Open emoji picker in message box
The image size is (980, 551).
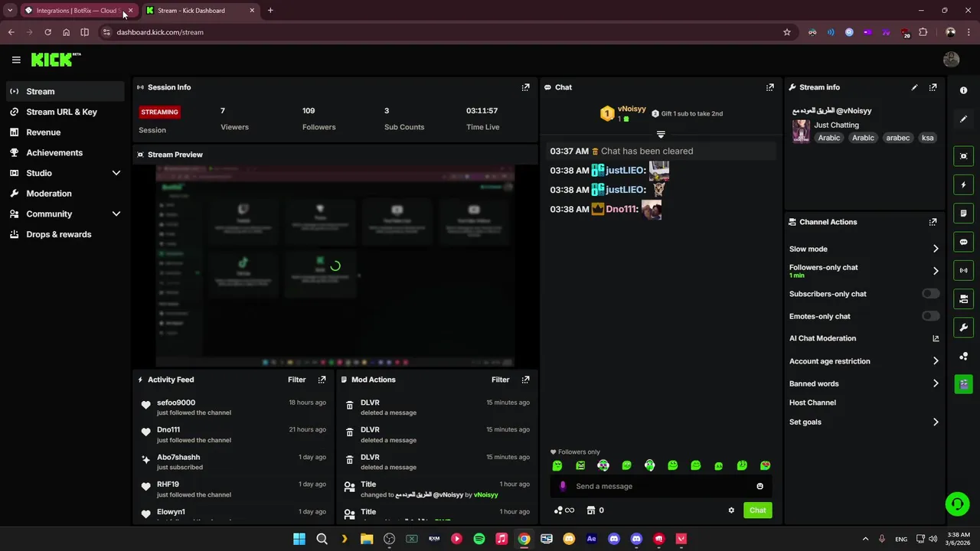coord(759,486)
